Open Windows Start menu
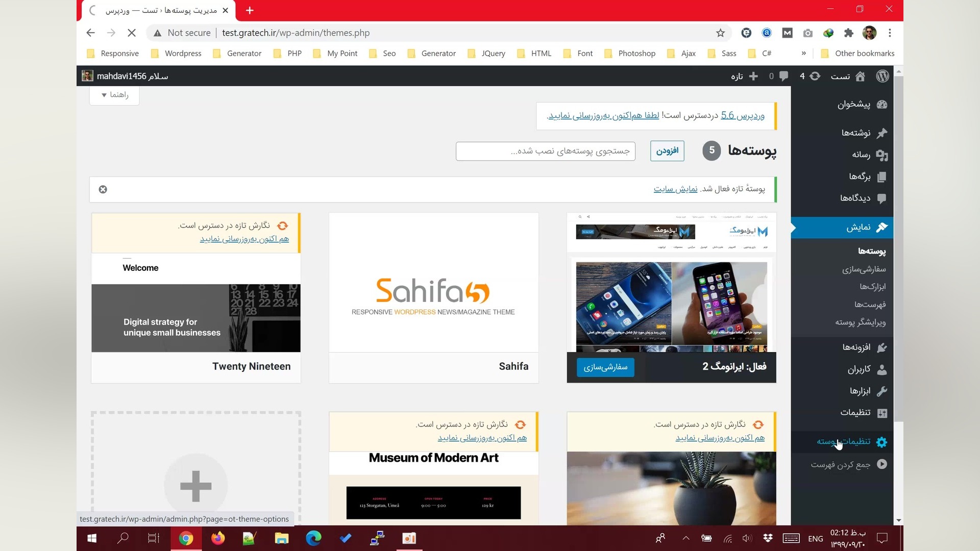 click(92, 538)
